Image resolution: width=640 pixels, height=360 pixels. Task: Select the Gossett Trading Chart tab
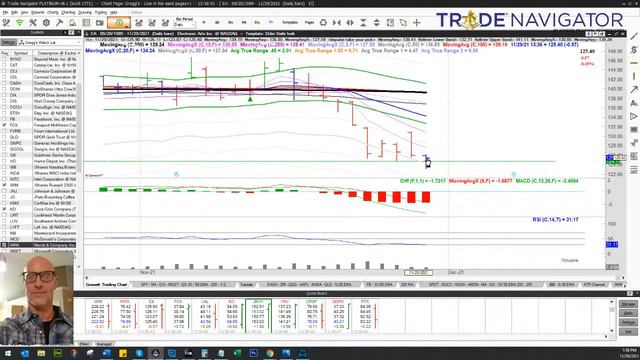(107, 284)
